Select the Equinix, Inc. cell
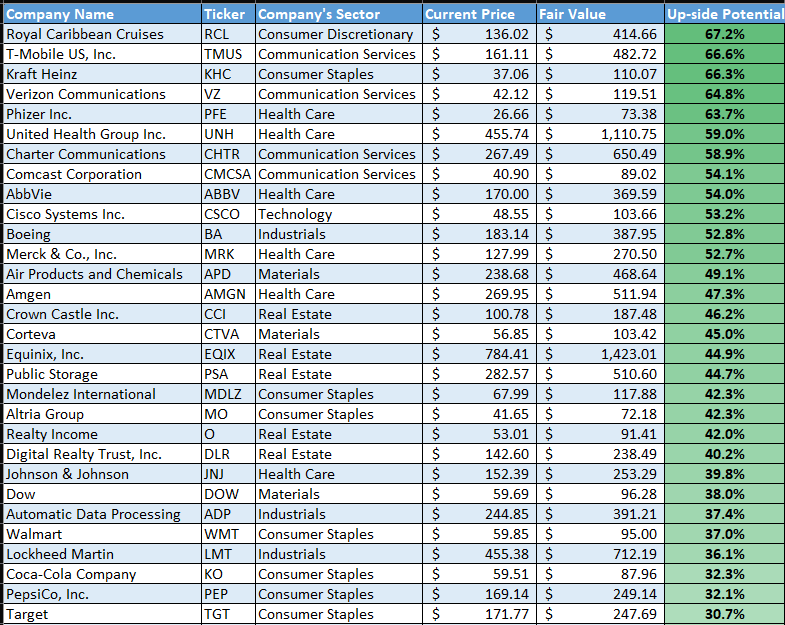785x625 pixels. pyautogui.click(x=102, y=354)
